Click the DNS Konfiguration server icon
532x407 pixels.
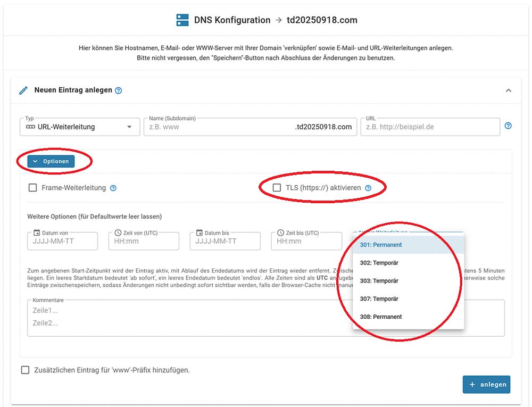tap(182, 20)
